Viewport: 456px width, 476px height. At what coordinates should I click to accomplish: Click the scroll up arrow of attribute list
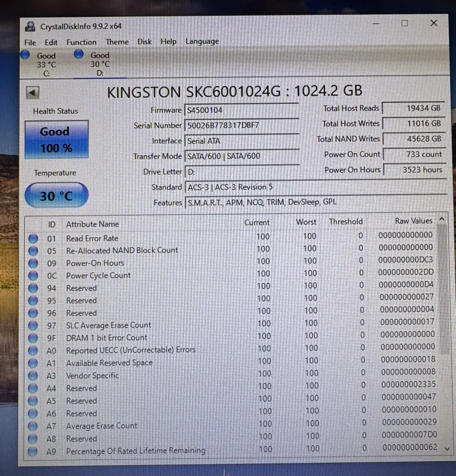(442, 219)
